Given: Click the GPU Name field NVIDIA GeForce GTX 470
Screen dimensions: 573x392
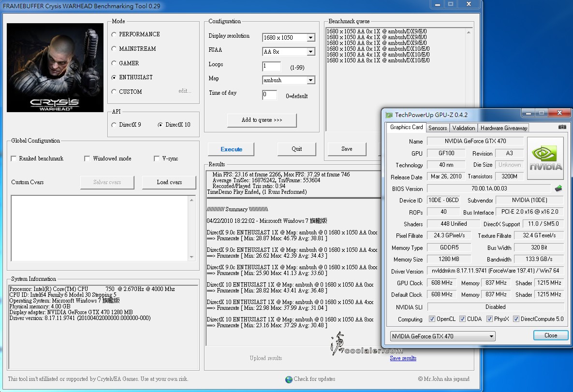Looking at the screenshot, I should pos(475,141).
